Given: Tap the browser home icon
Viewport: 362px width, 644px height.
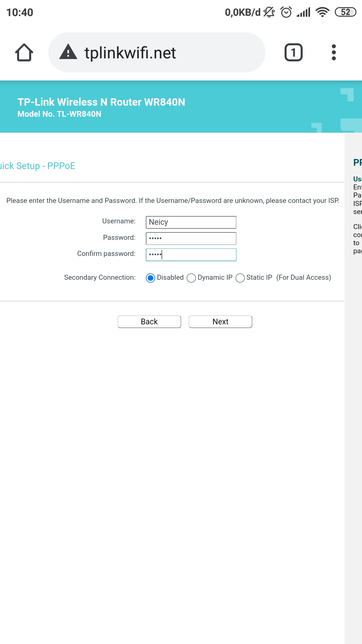Looking at the screenshot, I should pos(24,52).
